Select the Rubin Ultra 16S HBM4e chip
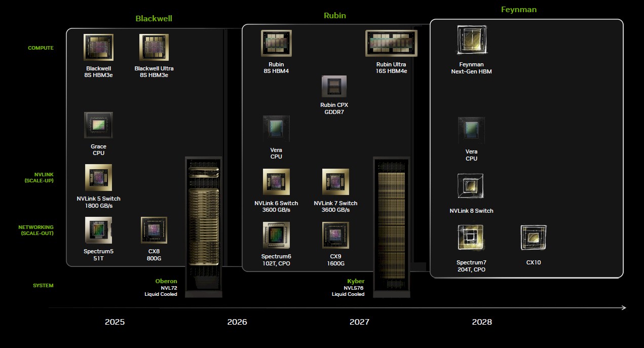 coord(391,43)
